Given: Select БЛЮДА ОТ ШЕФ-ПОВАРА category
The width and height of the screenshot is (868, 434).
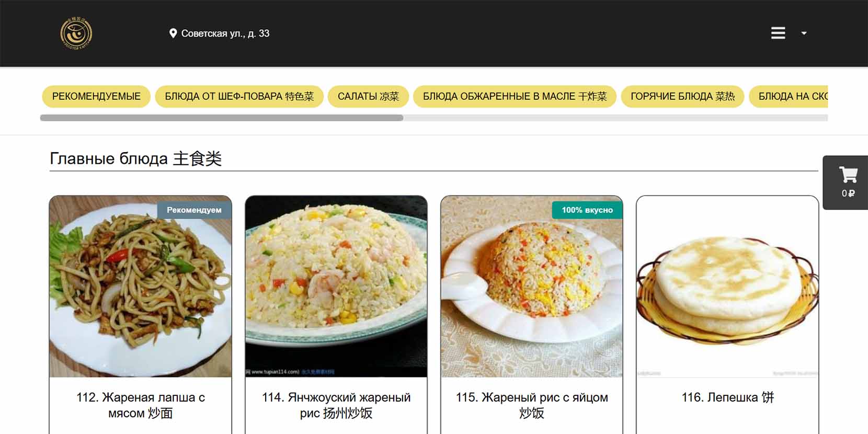Looking at the screenshot, I should (239, 97).
